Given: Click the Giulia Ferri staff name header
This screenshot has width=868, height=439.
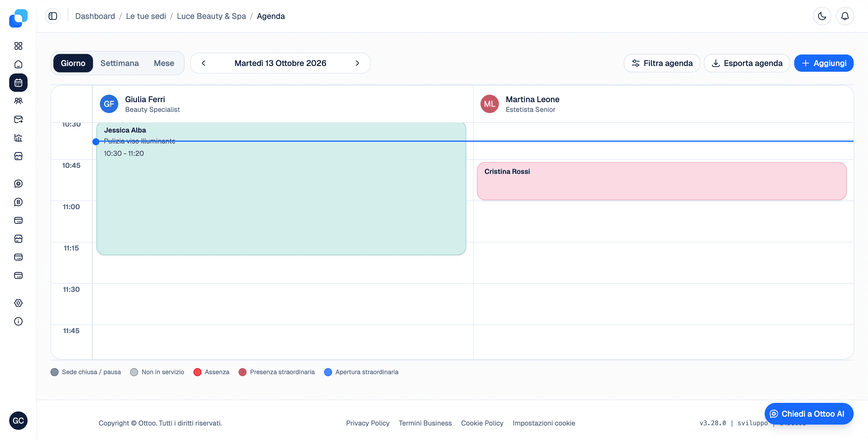Looking at the screenshot, I should pyautogui.click(x=145, y=99).
